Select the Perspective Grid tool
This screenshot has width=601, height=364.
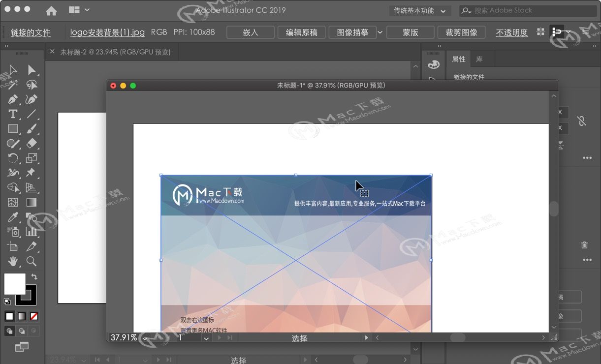click(x=32, y=187)
